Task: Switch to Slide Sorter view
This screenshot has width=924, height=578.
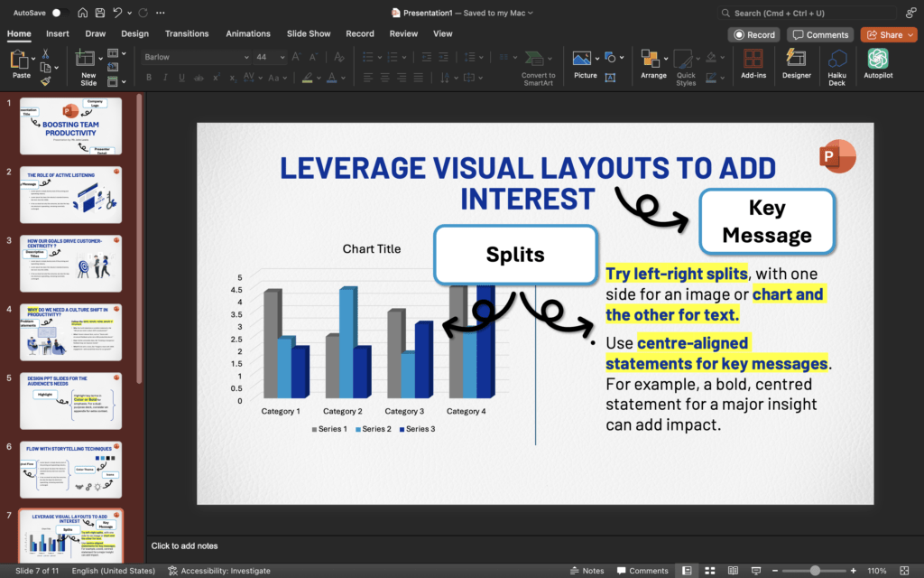Action: (709, 571)
